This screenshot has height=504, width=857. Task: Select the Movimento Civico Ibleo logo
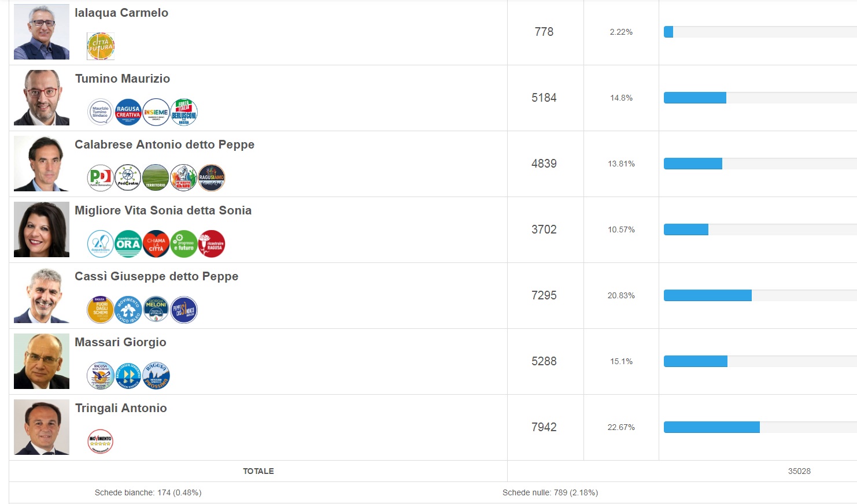(128, 310)
